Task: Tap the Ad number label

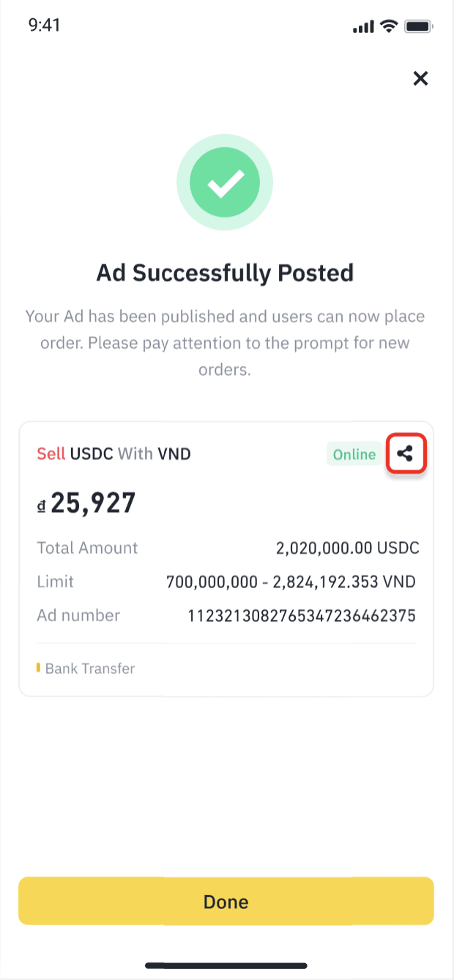Action: [x=78, y=615]
